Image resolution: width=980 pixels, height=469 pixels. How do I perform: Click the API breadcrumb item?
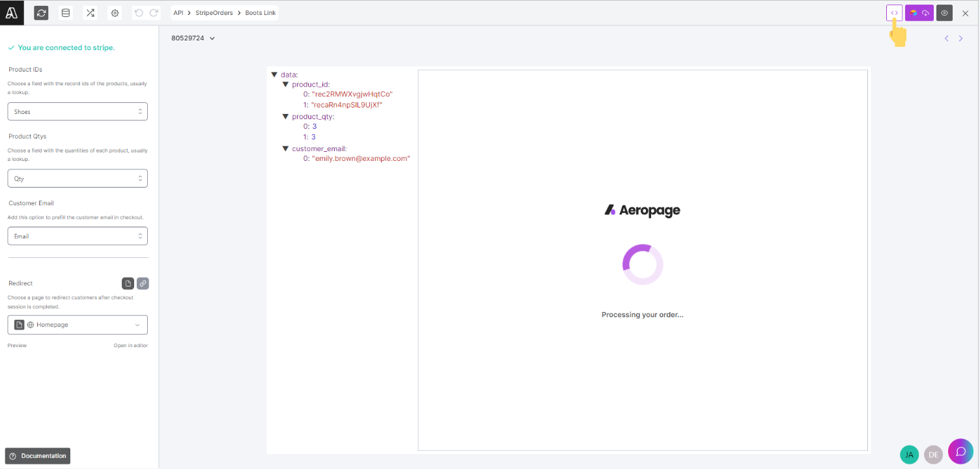(x=178, y=13)
